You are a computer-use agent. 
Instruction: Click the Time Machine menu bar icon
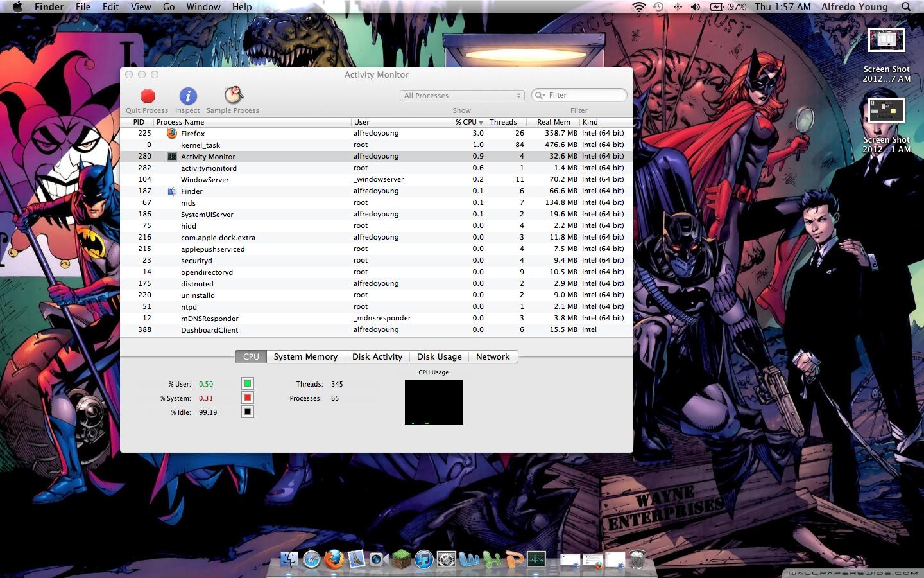[x=658, y=6]
